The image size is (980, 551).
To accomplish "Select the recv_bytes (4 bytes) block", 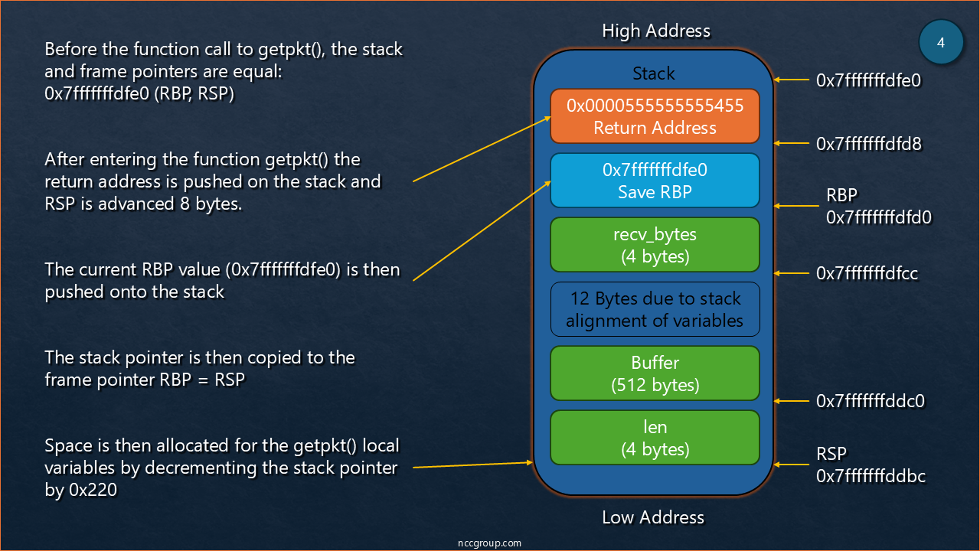I will [655, 245].
